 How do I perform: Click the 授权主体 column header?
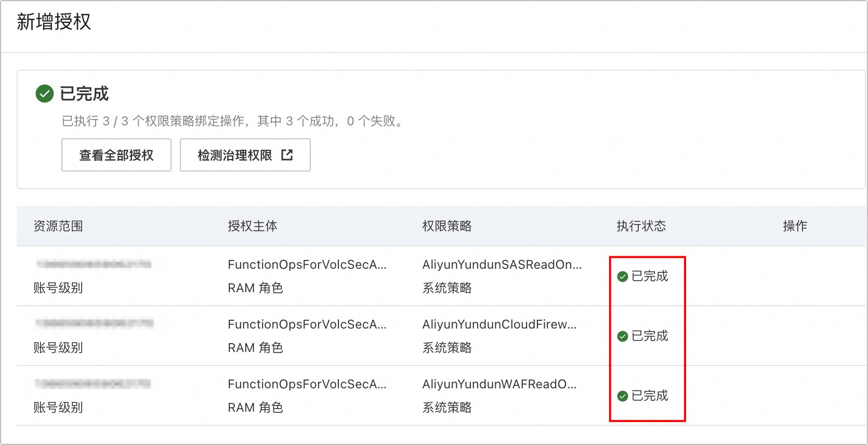pos(253,226)
